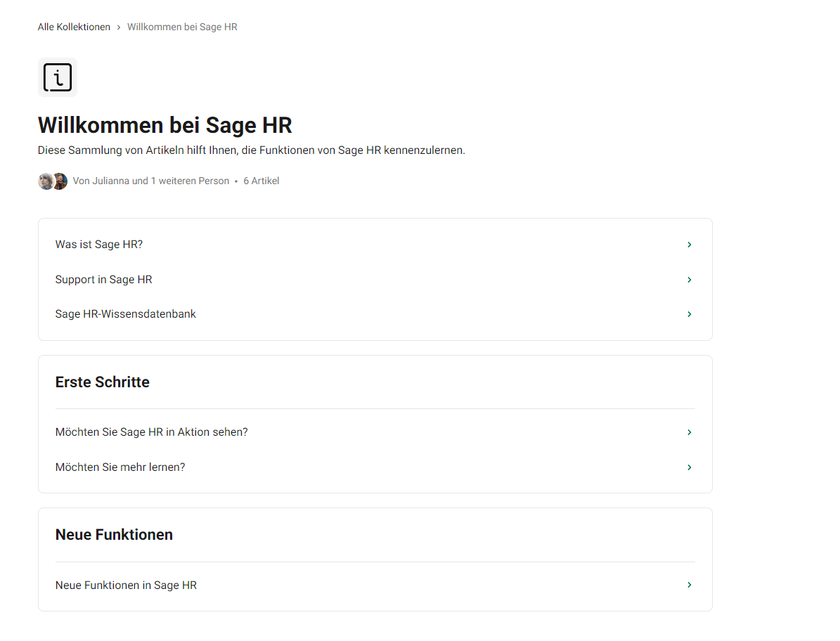Click the arrow beside Möchten Sie mehr lernen?
Viewport: 840px width, 641px height.
coord(689,467)
